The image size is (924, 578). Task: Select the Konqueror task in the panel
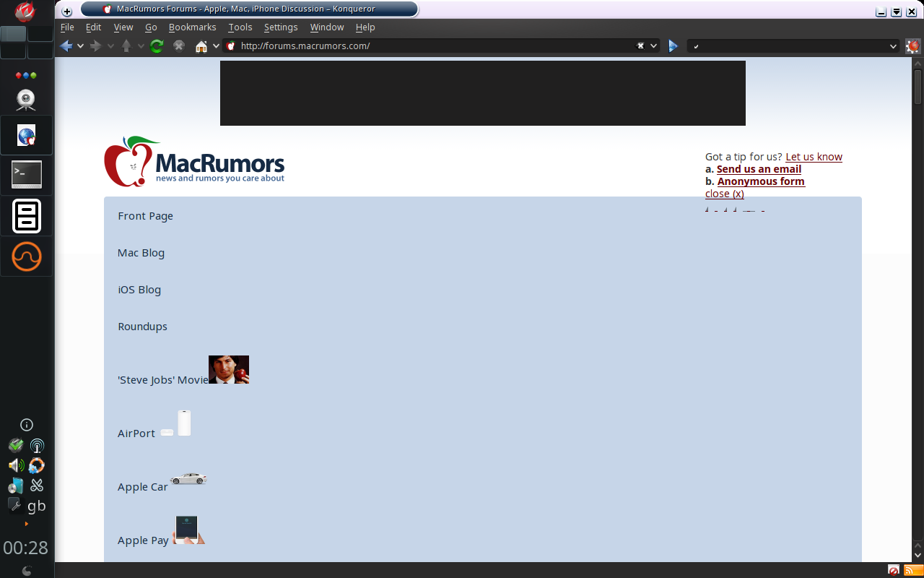27,135
